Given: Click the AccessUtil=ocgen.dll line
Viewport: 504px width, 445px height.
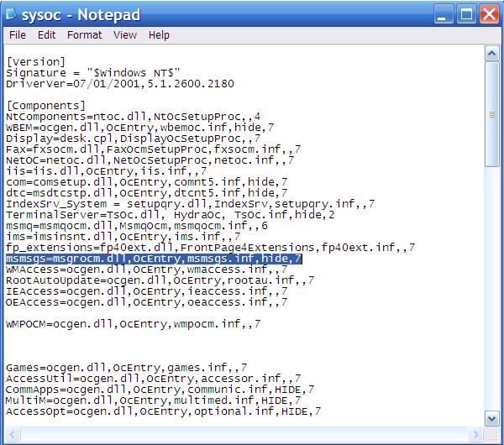Looking at the screenshot, I should (154, 379).
